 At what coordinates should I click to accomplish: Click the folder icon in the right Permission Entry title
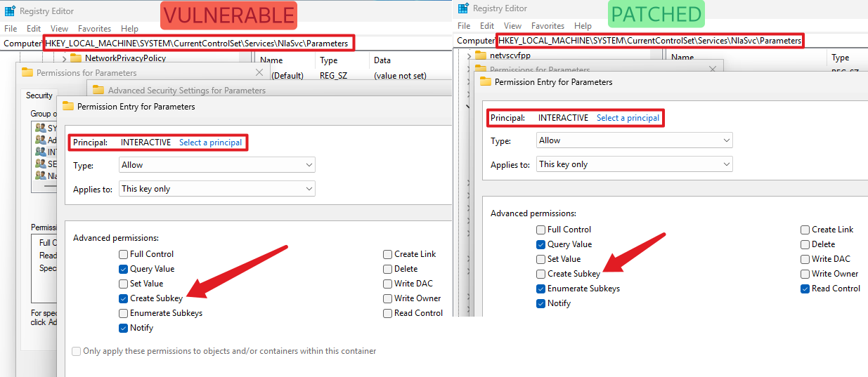[x=486, y=81]
